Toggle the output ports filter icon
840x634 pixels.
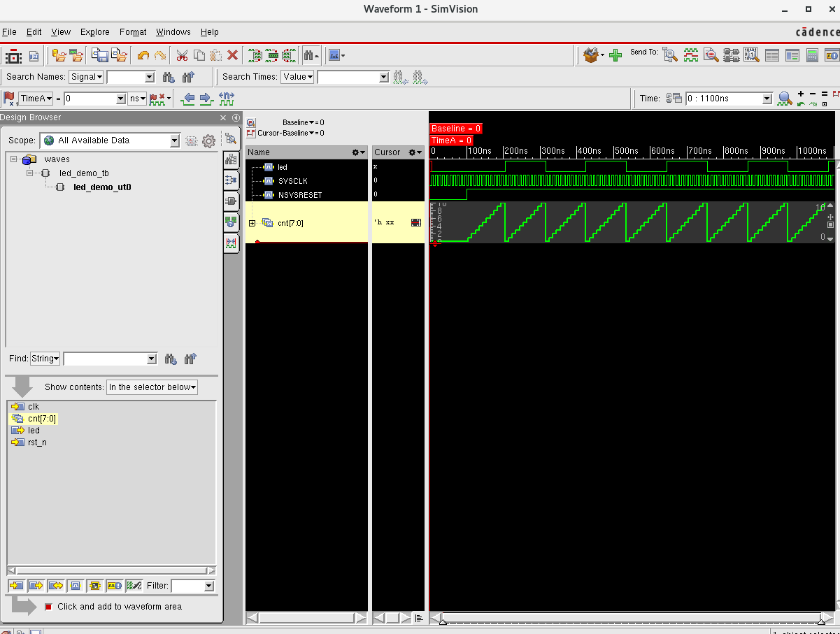tap(35, 586)
